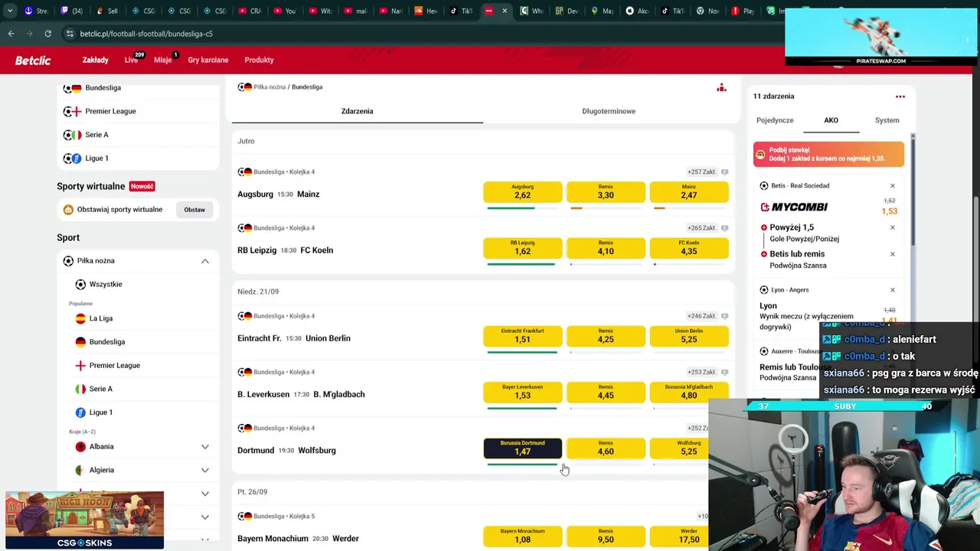This screenshot has width=980, height=551.
Task: Open Augsburg Mainz match details
Action: [x=279, y=194]
